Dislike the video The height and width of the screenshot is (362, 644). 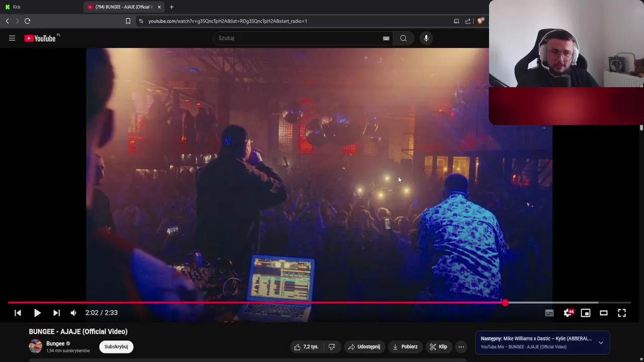332,347
